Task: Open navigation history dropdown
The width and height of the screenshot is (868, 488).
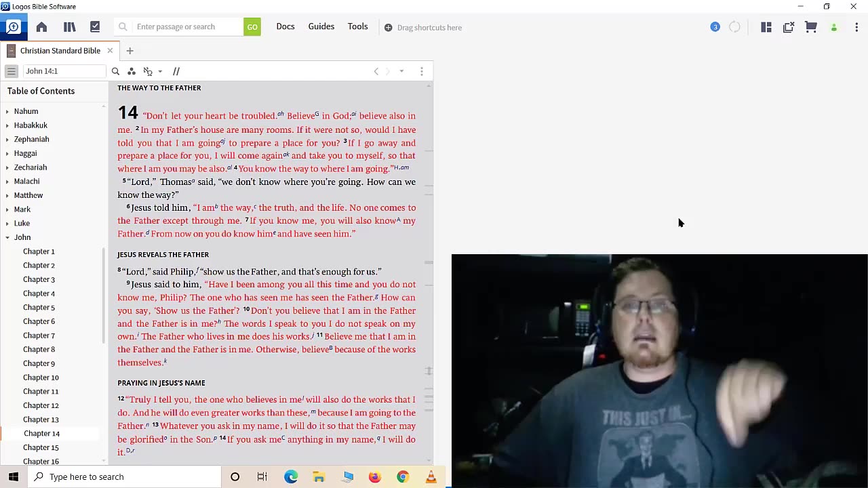Action: point(401,71)
